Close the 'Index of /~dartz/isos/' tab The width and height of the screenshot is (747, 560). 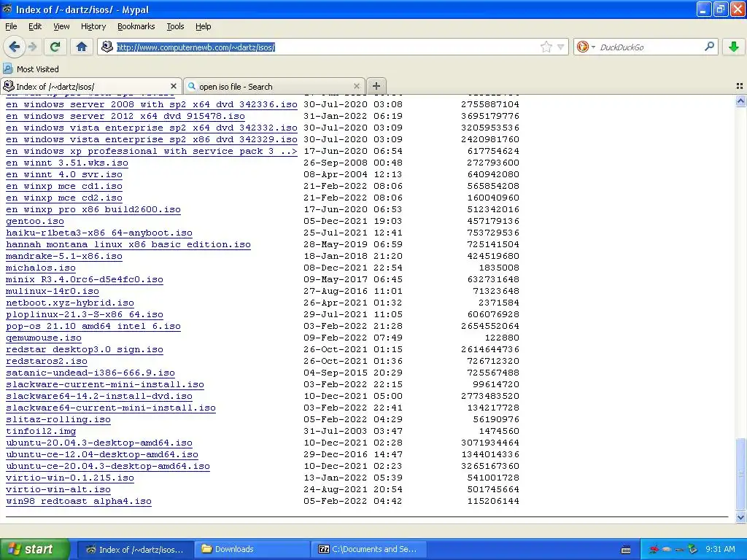click(x=174, y=86)
